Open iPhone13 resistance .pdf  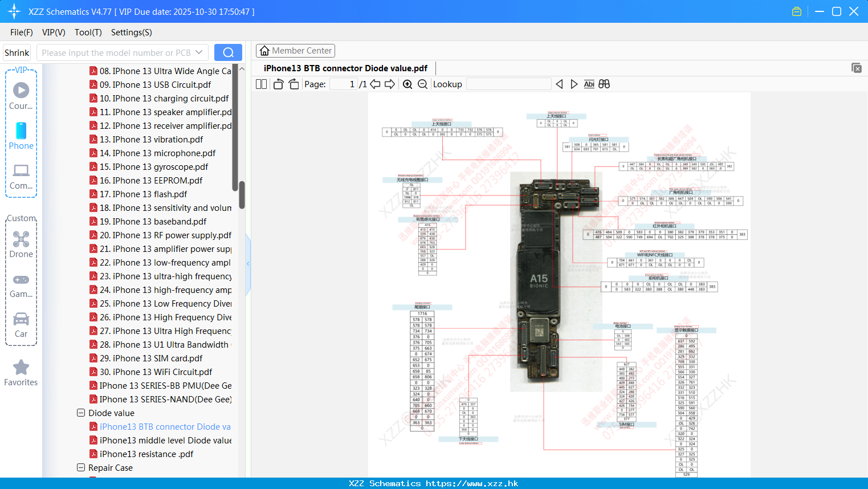[x=141, y=454]
